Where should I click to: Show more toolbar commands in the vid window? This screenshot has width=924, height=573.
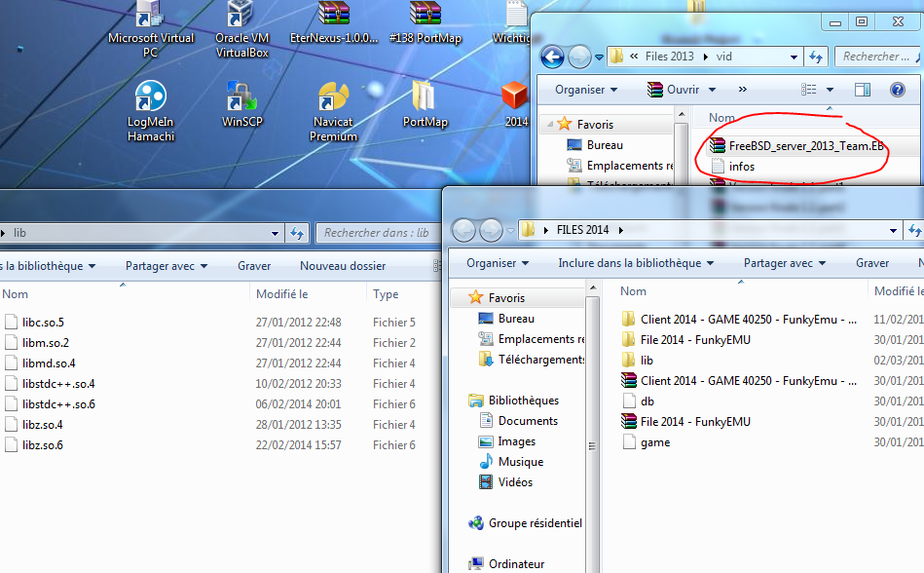click(743, 90)
